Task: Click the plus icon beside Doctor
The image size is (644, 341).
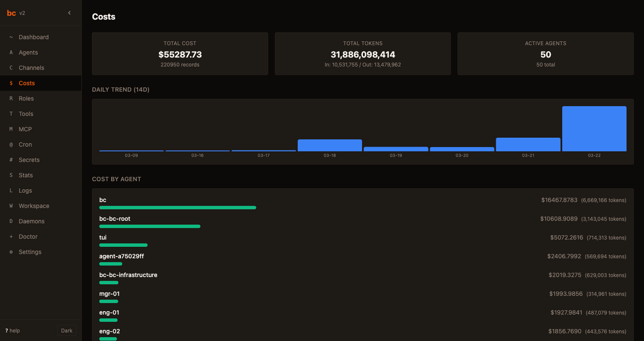Action: 11,237
